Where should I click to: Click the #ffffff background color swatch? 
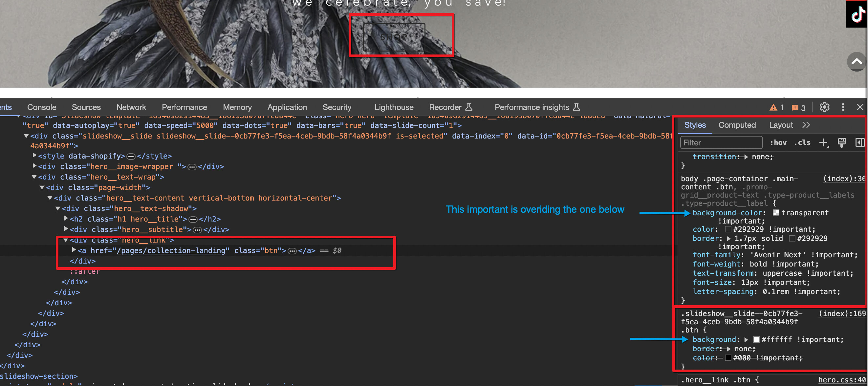click(x=756, y=339)
